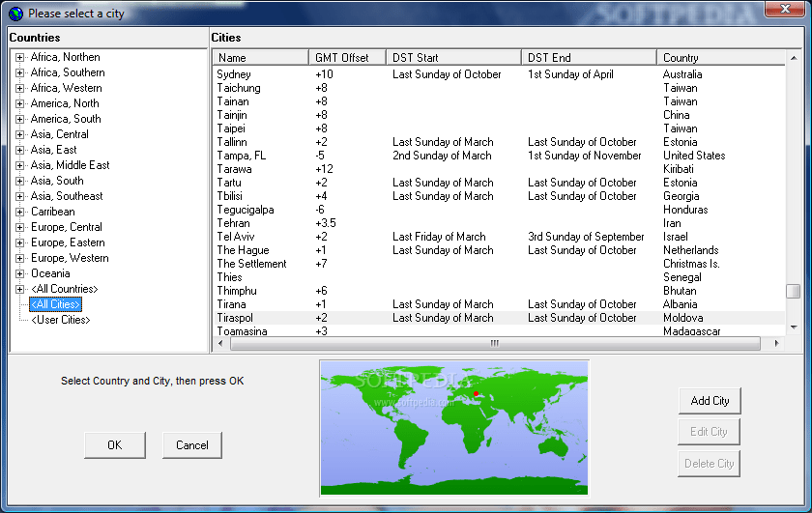Select the Europe, Western region label
This screenshot has height=513, width=812.
tap(70, 258)
